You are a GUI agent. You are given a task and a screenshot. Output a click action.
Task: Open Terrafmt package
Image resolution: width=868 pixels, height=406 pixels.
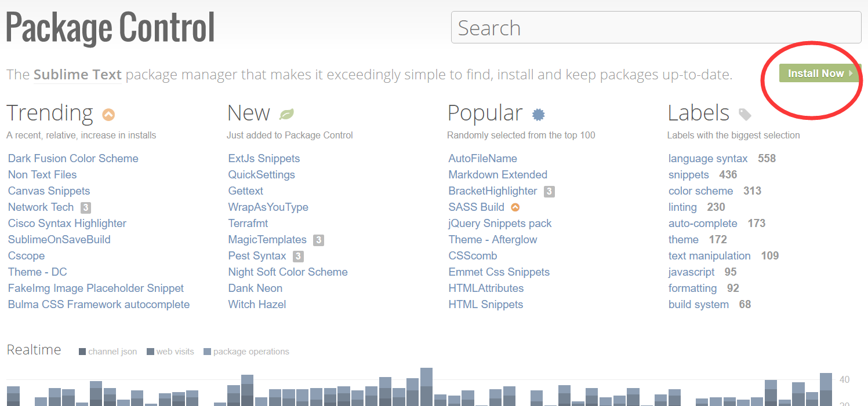(x=248, y=224)
